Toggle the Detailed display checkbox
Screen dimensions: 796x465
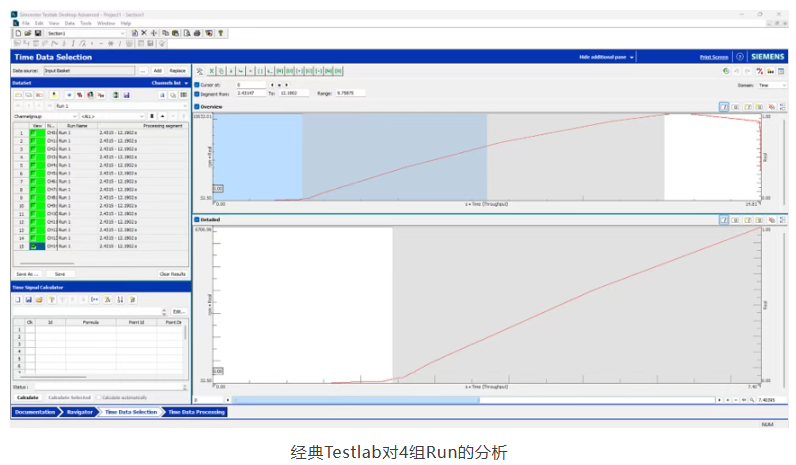197,219
